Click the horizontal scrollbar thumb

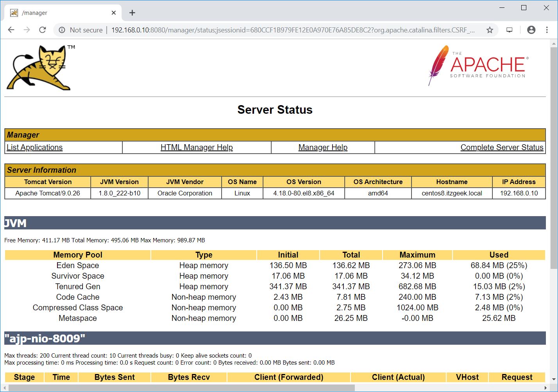coord(182,388)
